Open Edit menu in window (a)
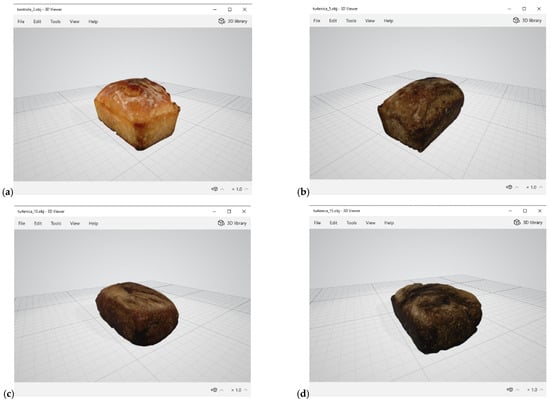The width and height of the screenshot is (550, 402). pyautogui.click(x=37, y=21)
